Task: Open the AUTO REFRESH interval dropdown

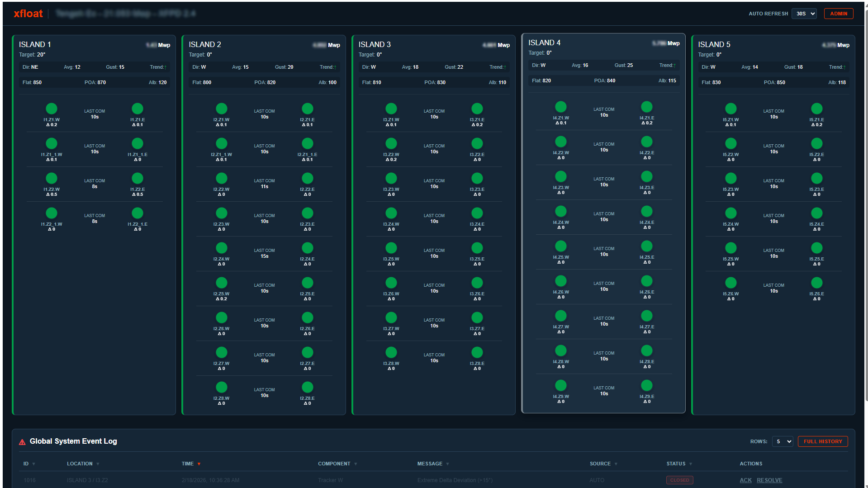Action: (804, 13)
